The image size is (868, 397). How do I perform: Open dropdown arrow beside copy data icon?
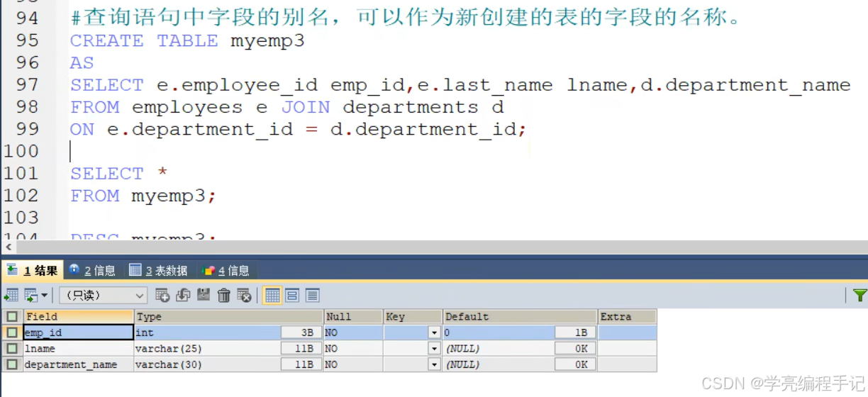pos(45,296)
